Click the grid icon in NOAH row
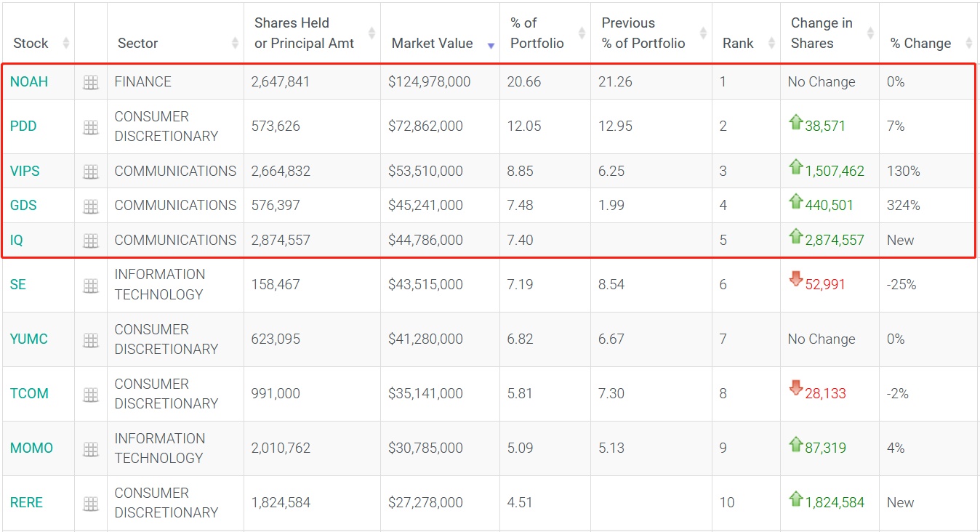 pos(91,83)
